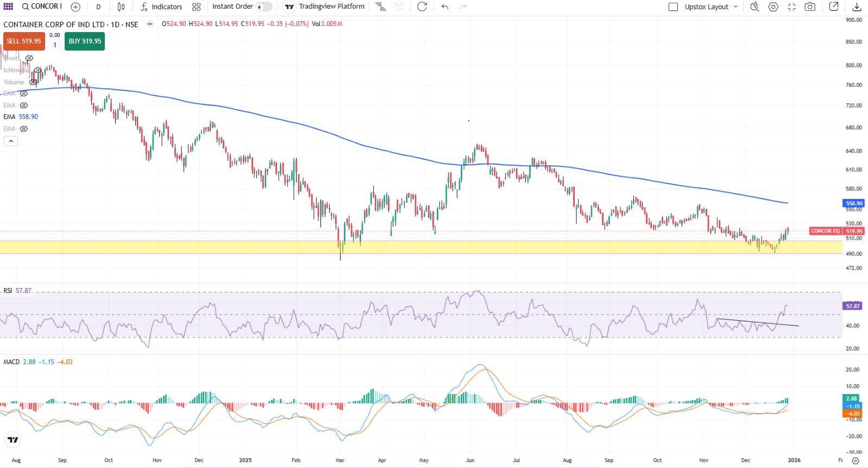Click the 2025 label on time axis
This screenshot has height=468, width=868.
pyautogui.click(x=246, y=460)
